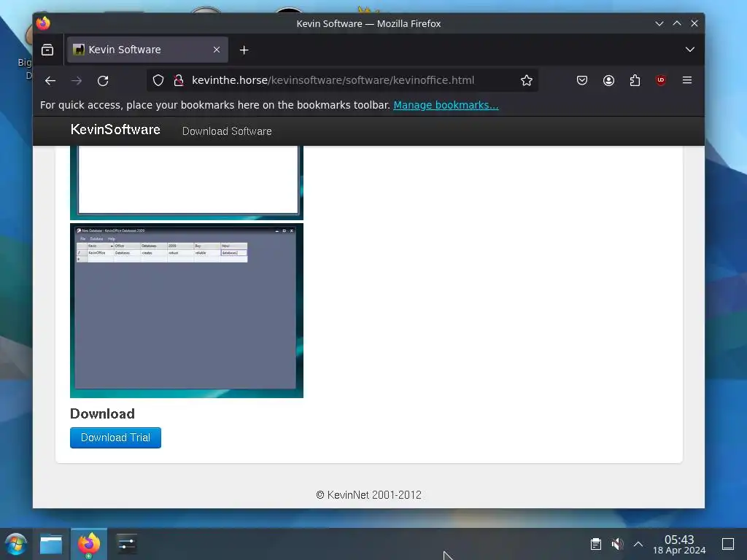Open the clipboard tray icon
This screenshot has height=560, width=747.
pos(595,544)
